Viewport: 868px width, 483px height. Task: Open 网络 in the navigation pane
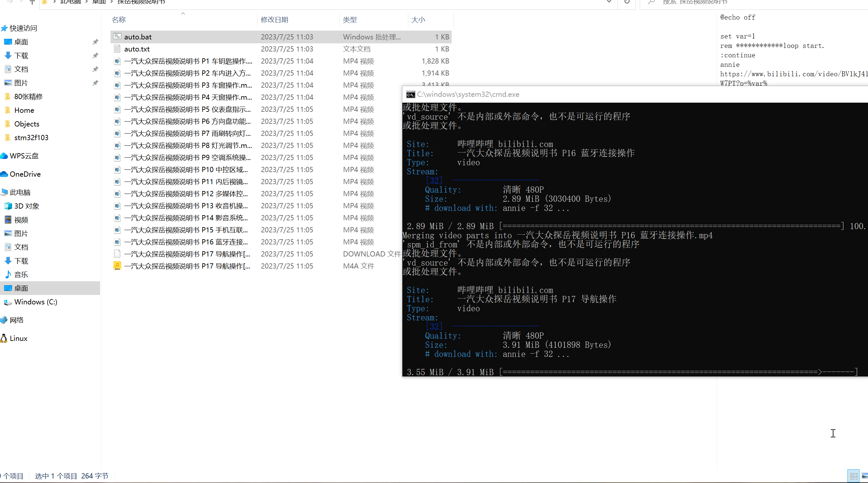[17, 320]
